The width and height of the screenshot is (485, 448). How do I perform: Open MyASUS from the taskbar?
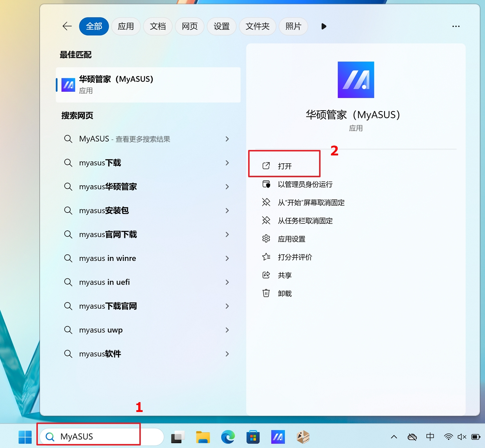[x=278, y=437]
